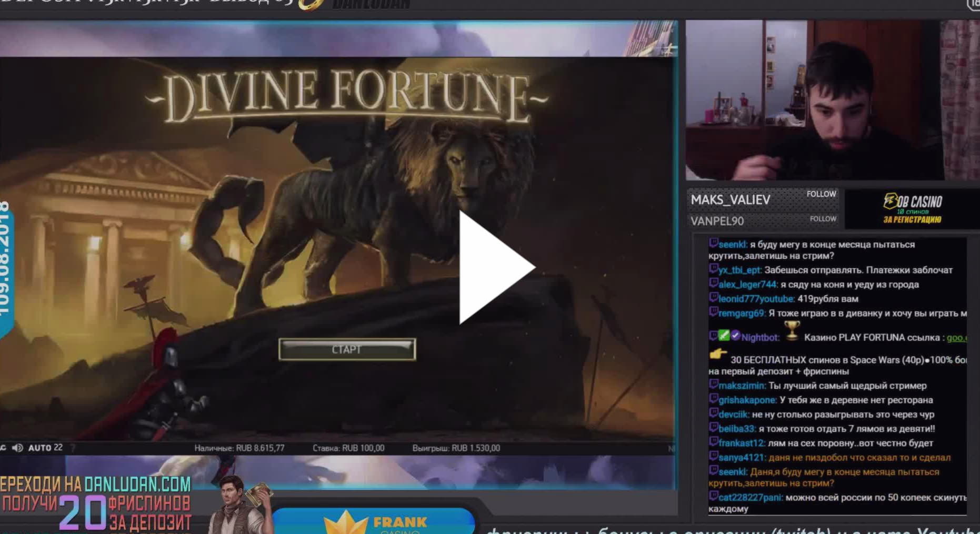This screenshot has height=534, width=980.
Task: Click the 'Наличные: RUB 8.615,77' balance text
Action: [239, 448]
